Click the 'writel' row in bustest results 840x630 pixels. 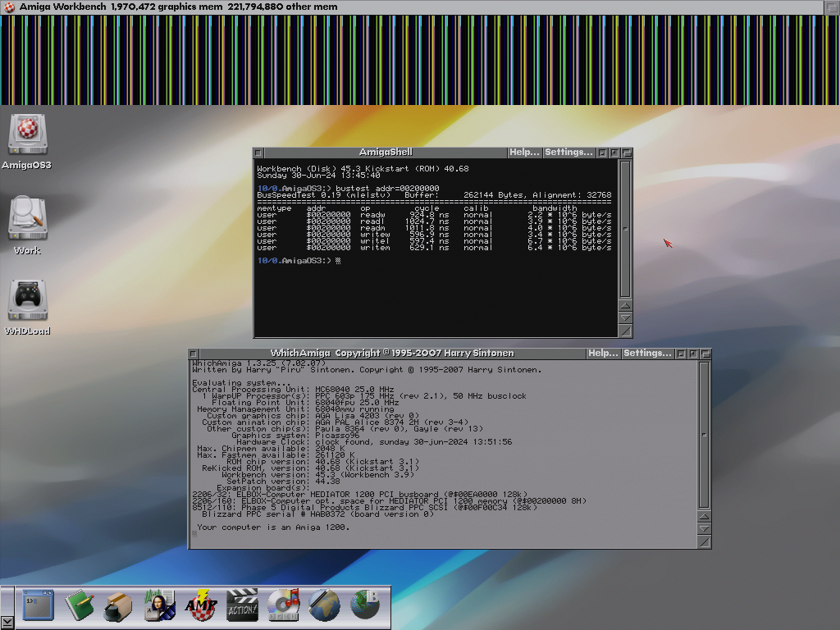[x=434, y=241]
